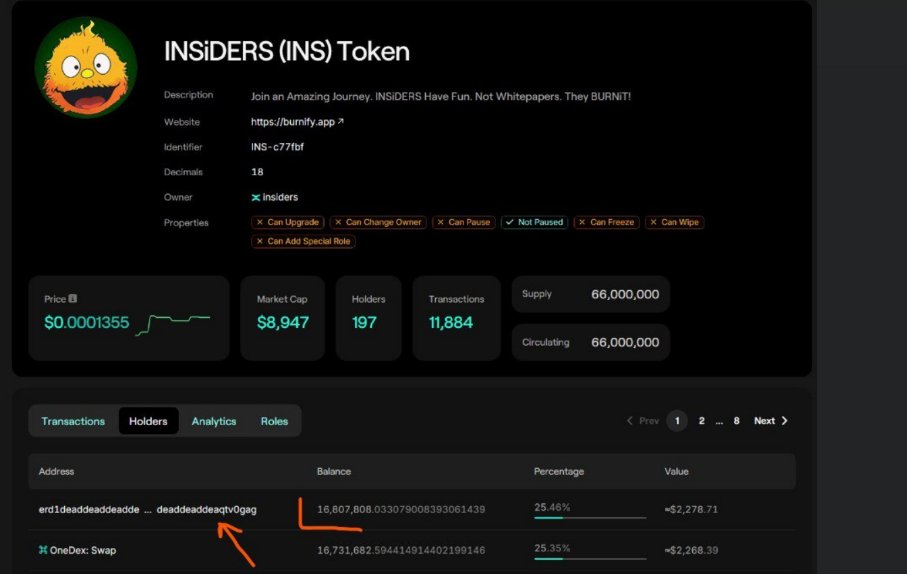The width and height of the screenshot is (907, 574).
Task: Click the 16,731,682 balance cell
Action: pos(401,550)
